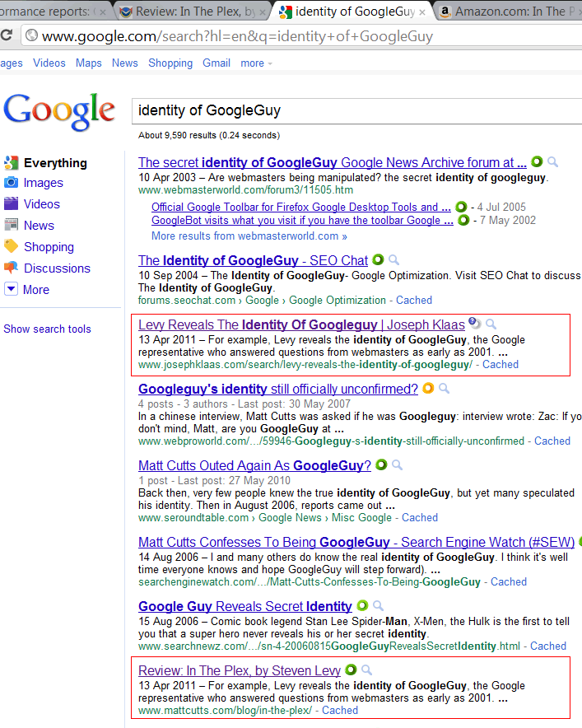Screen dimensions: 582x728
Task: Click rating icon beside Joseph Klaas result
Action: click(474, 323)
